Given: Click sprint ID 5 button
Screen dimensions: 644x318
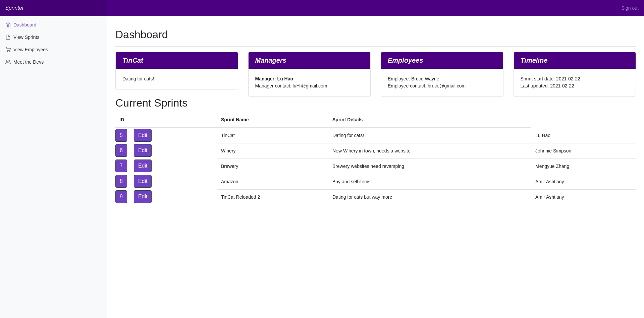Looking at the screenshot, I should pyautogui.click(x=121, y=135).
